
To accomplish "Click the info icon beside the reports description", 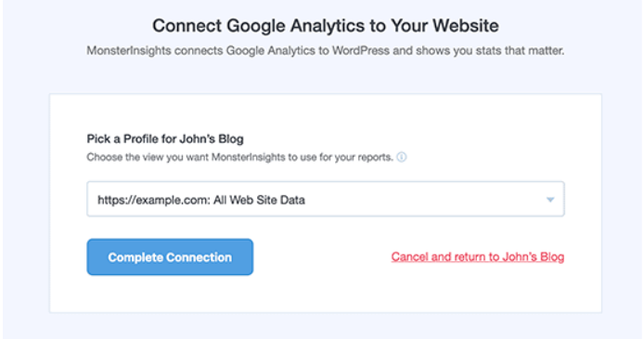I will (x=402, y=157).
